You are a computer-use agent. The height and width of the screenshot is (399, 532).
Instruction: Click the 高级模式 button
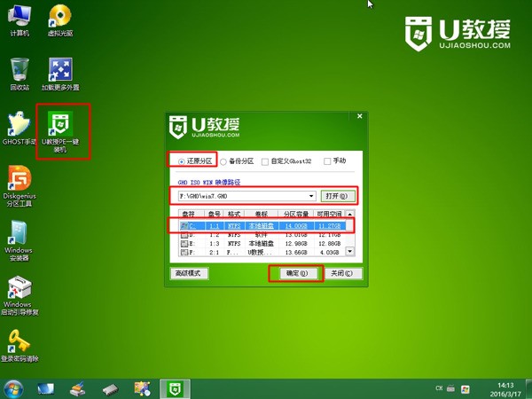click(188, 273)
